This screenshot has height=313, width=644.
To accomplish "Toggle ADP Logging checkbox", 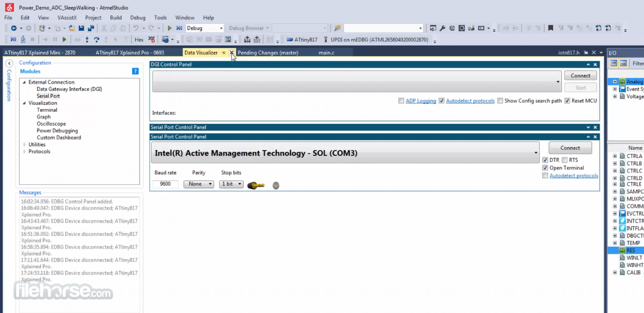I will click(x=401, y=101).
